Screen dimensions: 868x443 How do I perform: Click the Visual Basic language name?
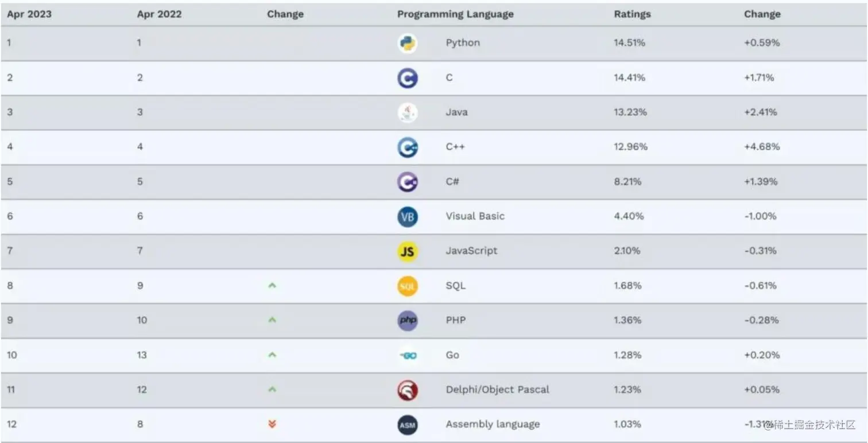click(x=475, y=216)
